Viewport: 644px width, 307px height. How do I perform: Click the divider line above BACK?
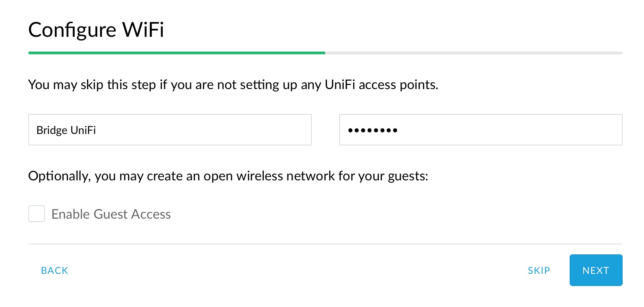pos(325,244)
